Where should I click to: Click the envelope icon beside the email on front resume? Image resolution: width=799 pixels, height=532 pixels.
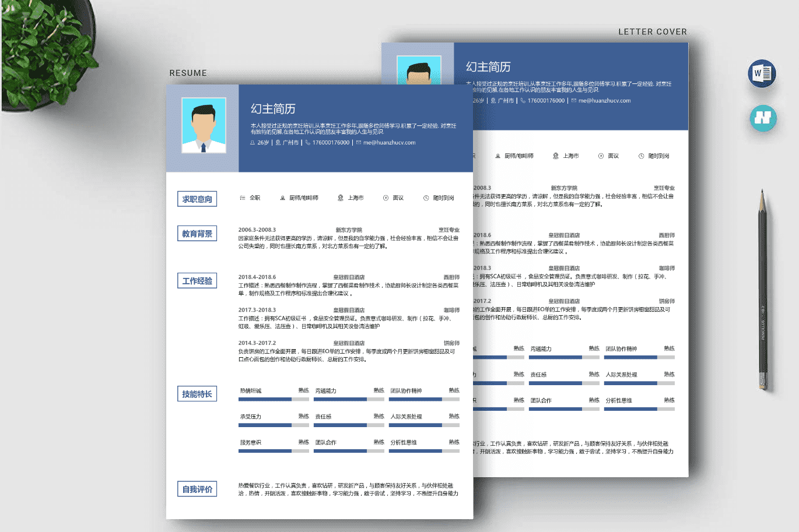pyautogui.click(x=359, y=143)
